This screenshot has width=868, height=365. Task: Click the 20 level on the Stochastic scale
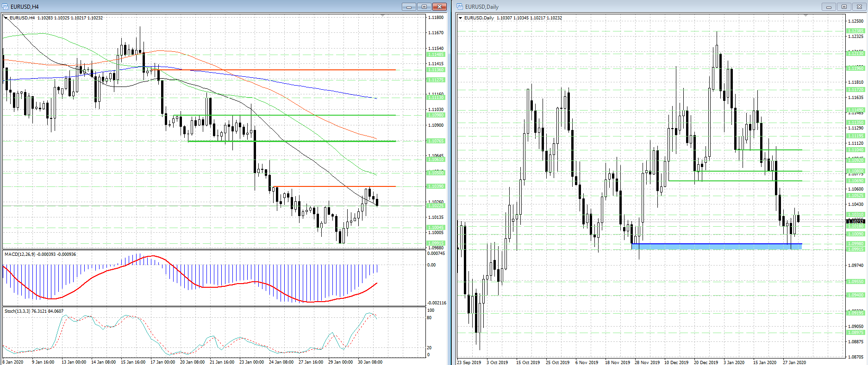[x=430, y=348]
